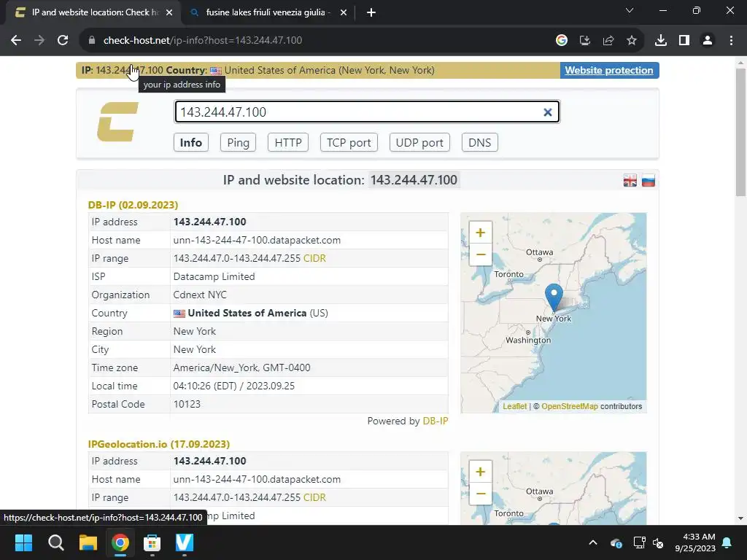The image size is (747, 560).
Task: Bookmark this page with star icon
Action: [x=632, y=41]
